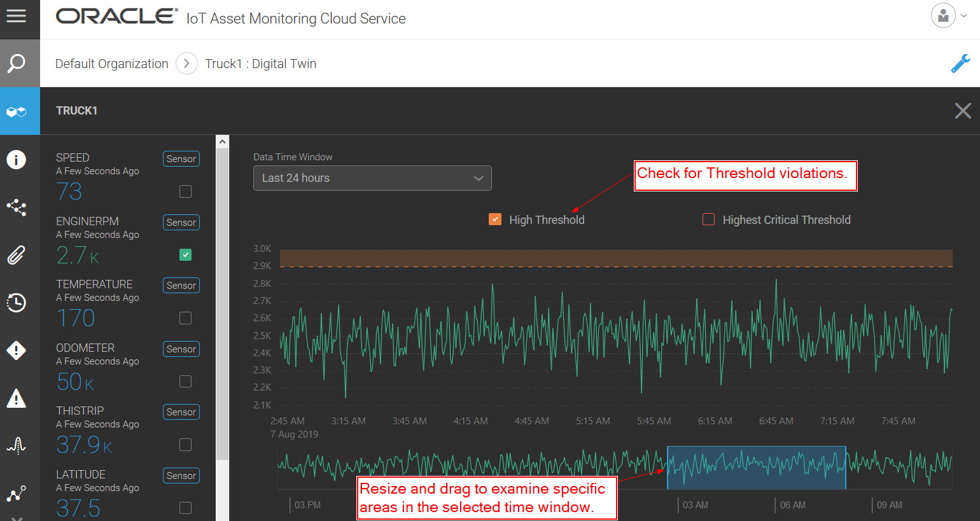
Task: Click the highlighted time window in overview chart
Action: click(757, 468)
